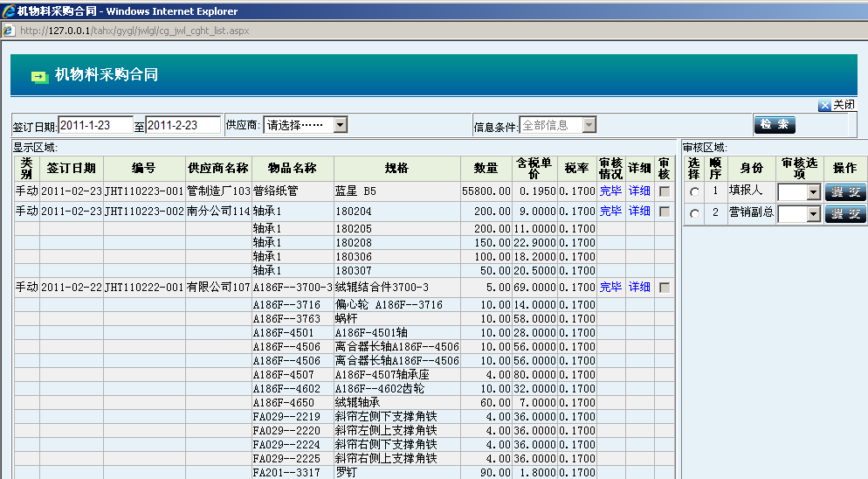Check the 审核 box for JHT110223-001
Viewport: 868px width, 479px height.
click(665, 191)
